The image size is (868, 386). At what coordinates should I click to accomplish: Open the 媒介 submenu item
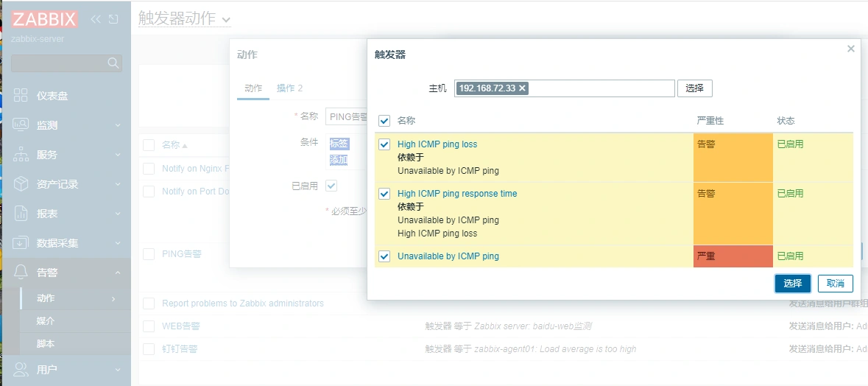click(x=46, y=321)
